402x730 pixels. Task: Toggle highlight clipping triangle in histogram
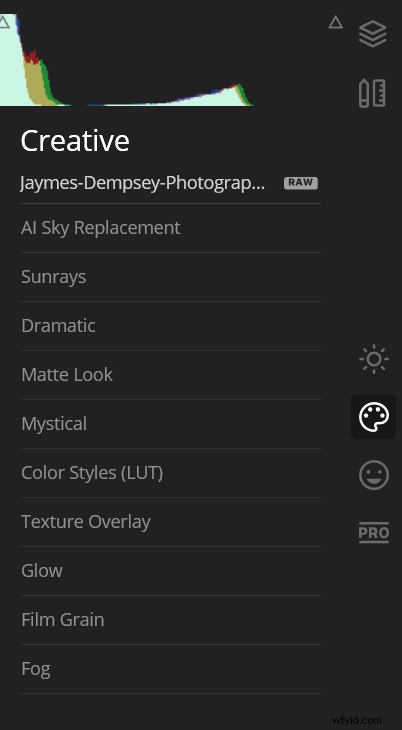[335, 22]
